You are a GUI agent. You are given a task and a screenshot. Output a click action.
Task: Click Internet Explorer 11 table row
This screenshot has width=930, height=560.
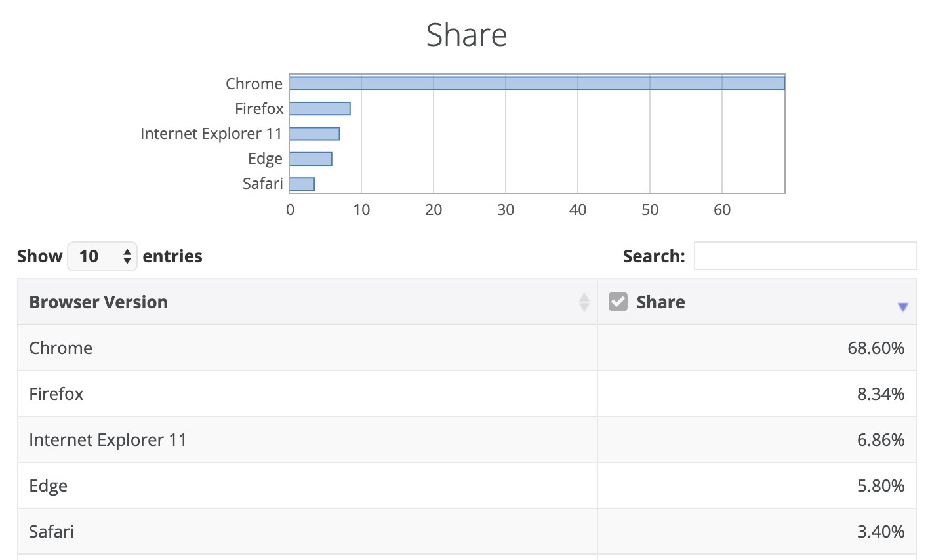pos(108,440)
